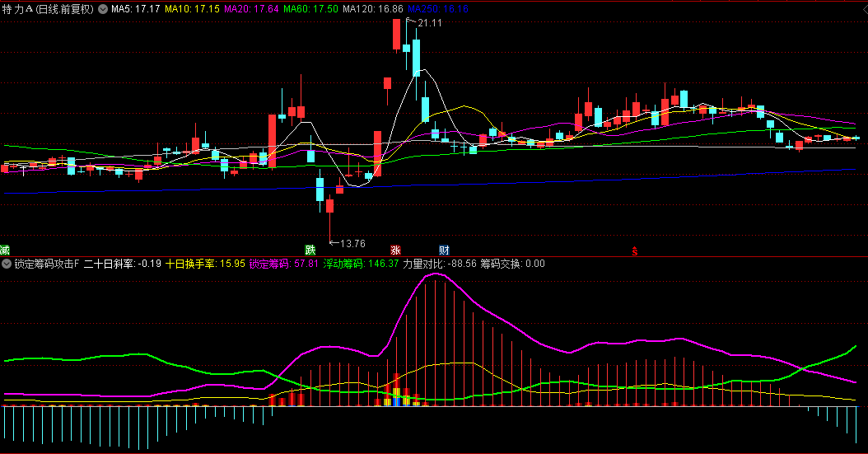Select the green MA60 legend label

[310, 9]
